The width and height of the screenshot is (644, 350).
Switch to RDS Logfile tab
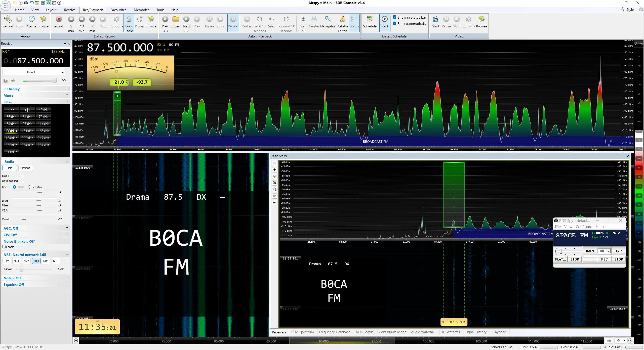pos(365,332)
